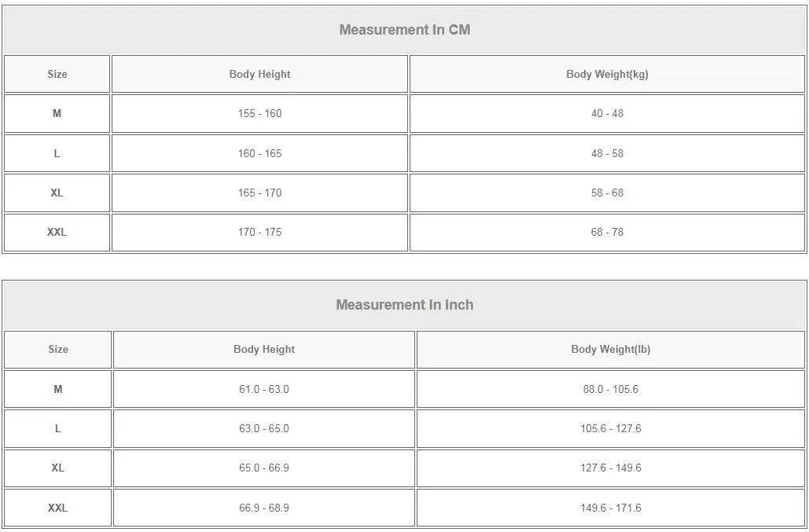Click the 149.6 - 171.6 weight cell

[x=610, y=508]
